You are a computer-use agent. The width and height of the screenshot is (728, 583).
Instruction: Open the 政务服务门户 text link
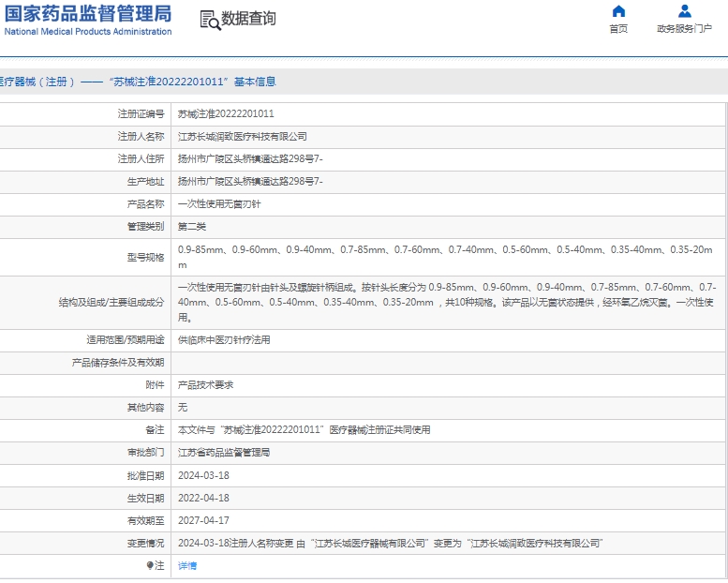(684, 29)
